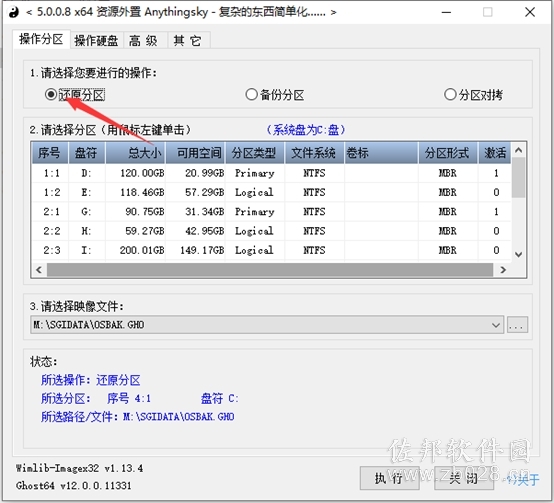Switch to the 操作硬盘 tab
Image resolution: width=554 pixels, height=503 pixels.
[96, 40]
